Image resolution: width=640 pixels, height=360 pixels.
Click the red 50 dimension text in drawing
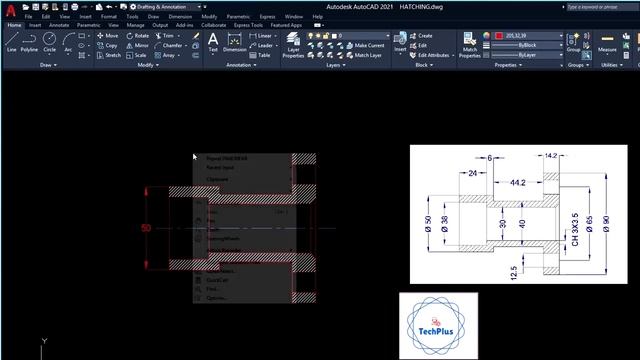(146, 228)
